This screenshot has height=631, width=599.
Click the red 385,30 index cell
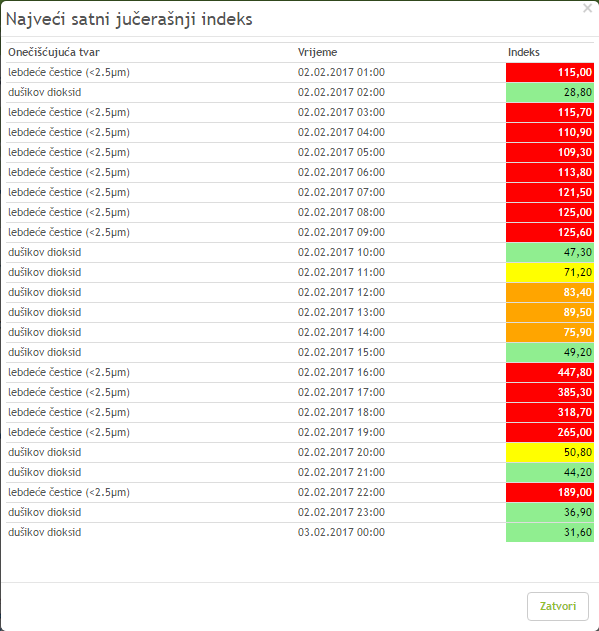click(x=550, y=392)
